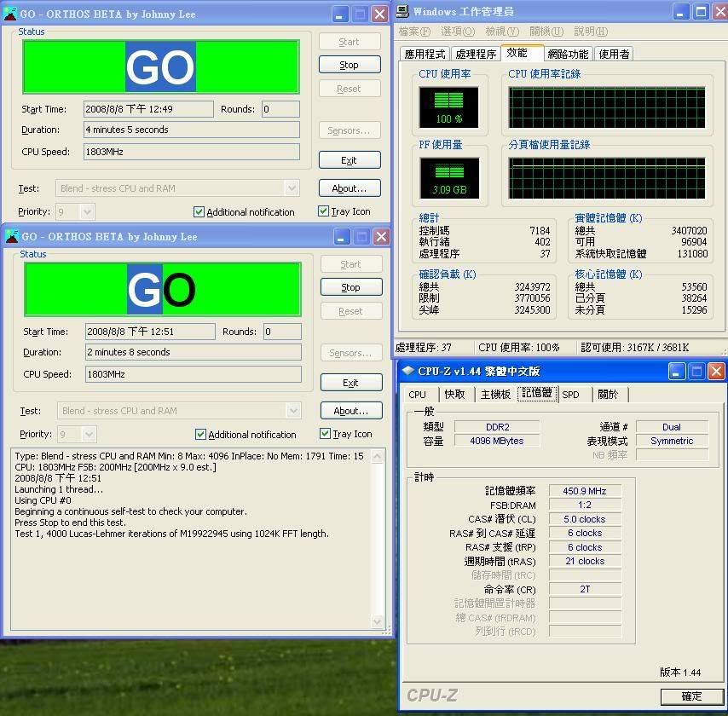Click the 4096 MBytes capacity value in CPU-Z

pyautogui.click(x=497, y=441)
